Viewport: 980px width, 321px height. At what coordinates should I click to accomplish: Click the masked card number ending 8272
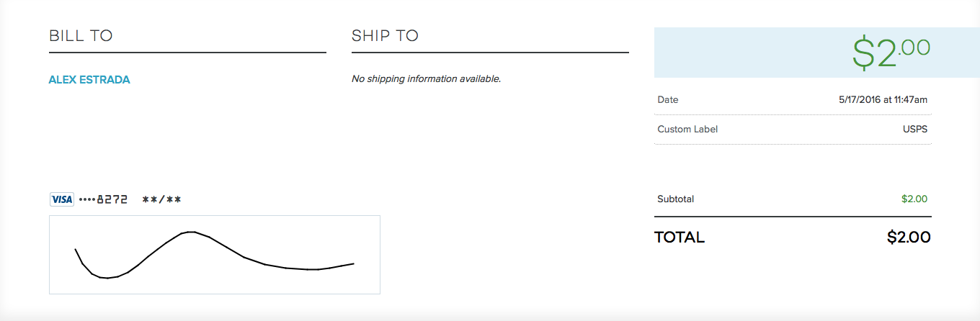click(103, 199)
